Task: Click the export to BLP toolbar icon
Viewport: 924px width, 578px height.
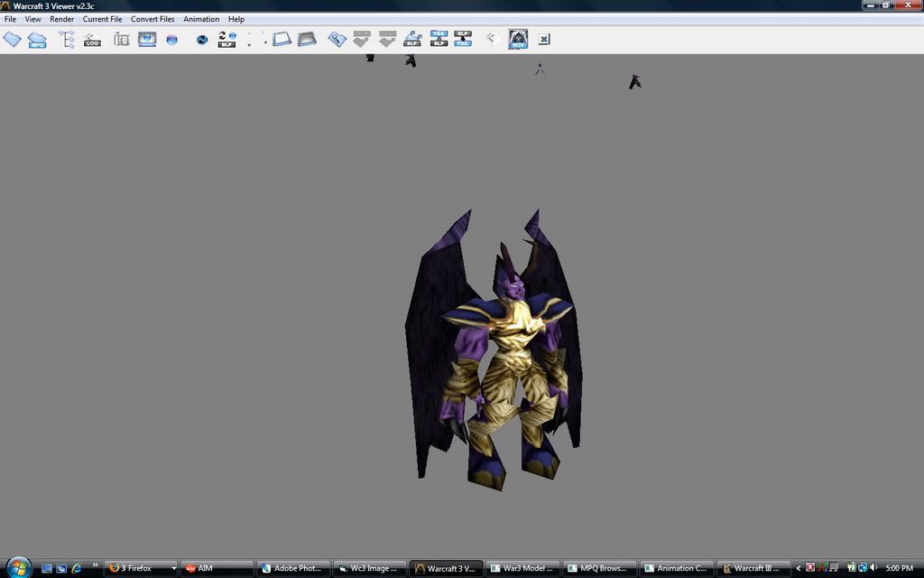Action: pyautogui.click(x=412, y=40)
